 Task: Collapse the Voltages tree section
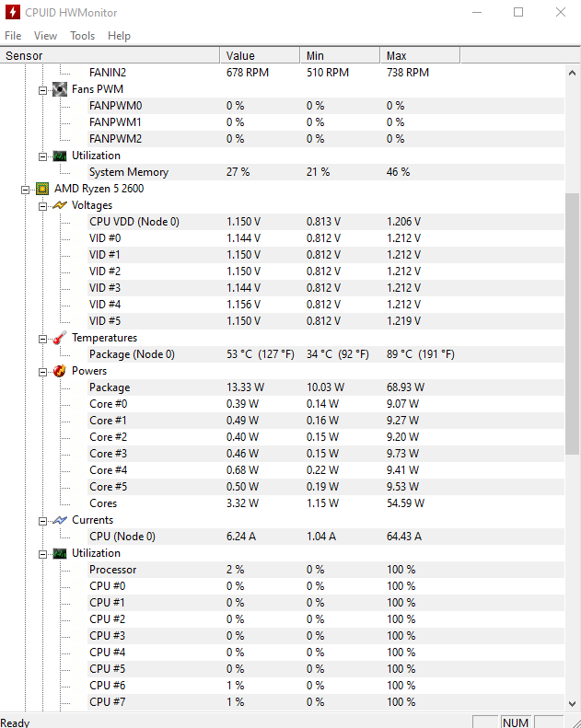point(42,205)
